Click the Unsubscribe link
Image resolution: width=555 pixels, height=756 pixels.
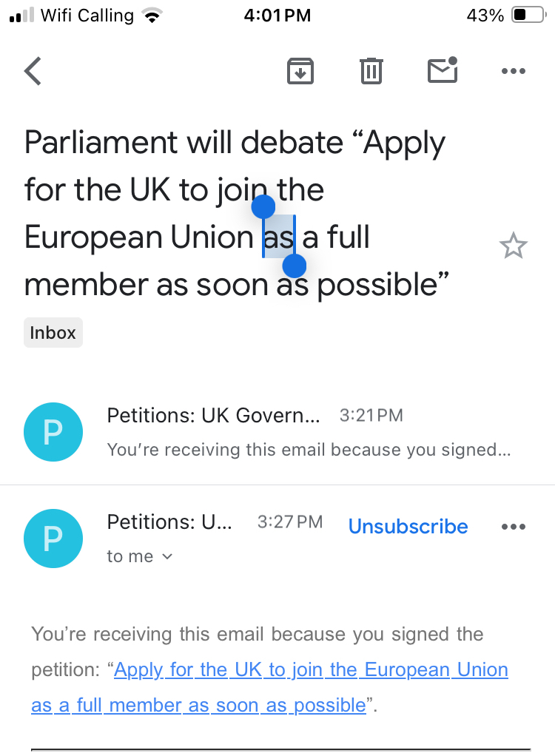[408, 527]
